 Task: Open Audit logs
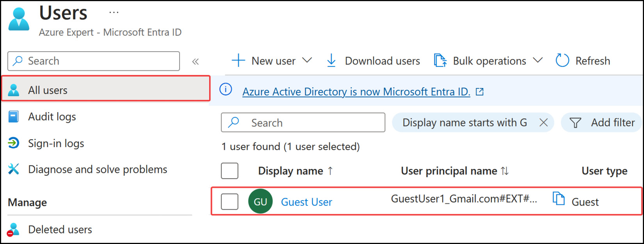pos(52,117)
